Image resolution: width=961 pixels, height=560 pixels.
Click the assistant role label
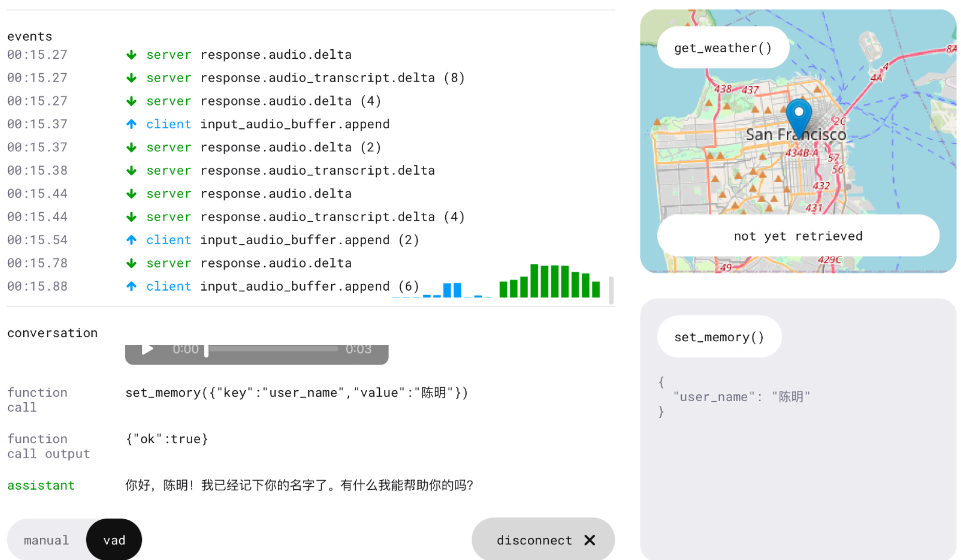point(41,485)
